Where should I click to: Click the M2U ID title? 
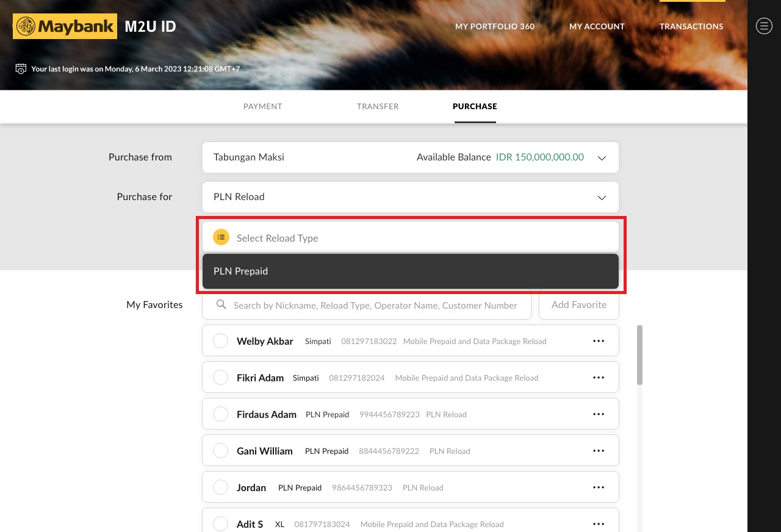click(150, 26)
